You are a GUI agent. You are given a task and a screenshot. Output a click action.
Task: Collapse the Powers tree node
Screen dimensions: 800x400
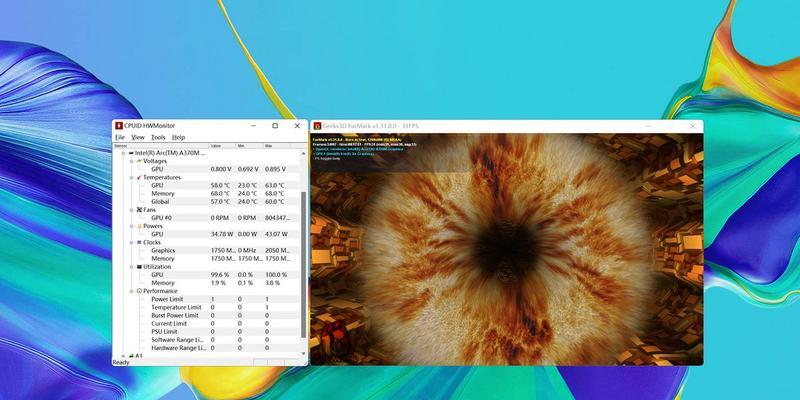click(131, 226)
